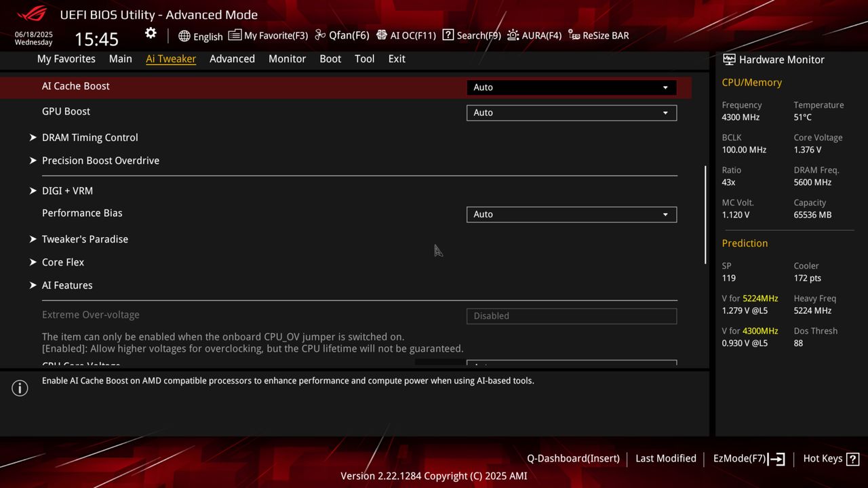
Task: Expand DRAM Timing Control
Action: coord(90,138)
